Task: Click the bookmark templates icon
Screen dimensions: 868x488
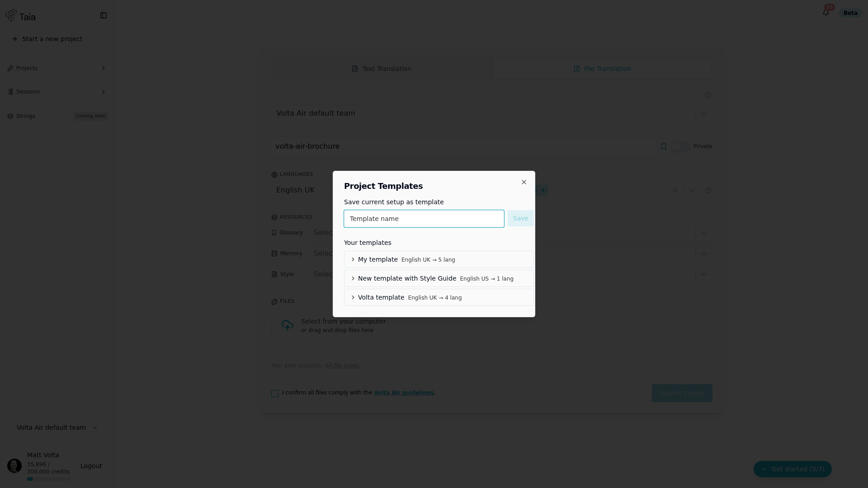Action: 664,146
